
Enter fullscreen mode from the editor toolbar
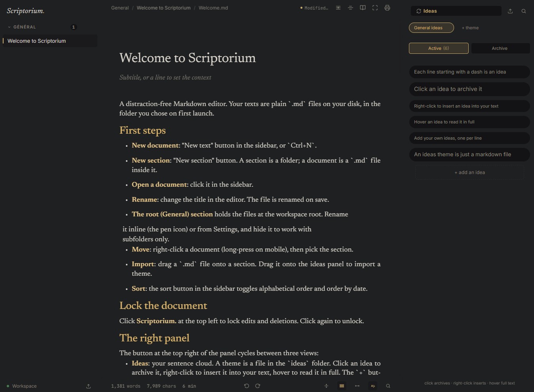point(375,8)
